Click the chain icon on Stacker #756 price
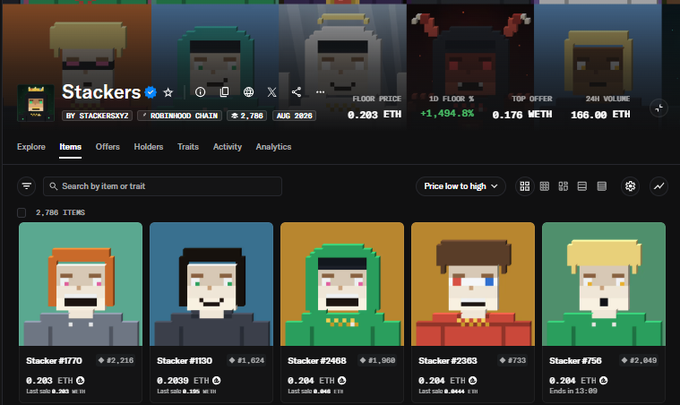This screenshot has height=405, width=680. 603,380
